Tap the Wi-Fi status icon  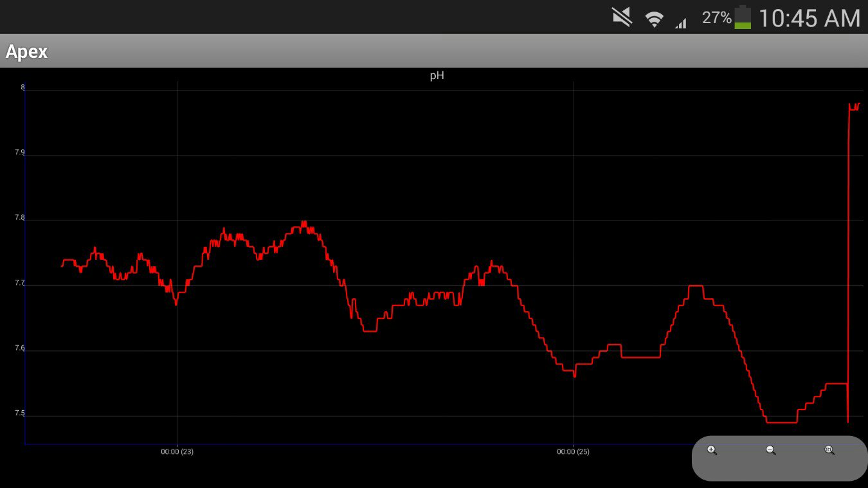pos(655,19)
